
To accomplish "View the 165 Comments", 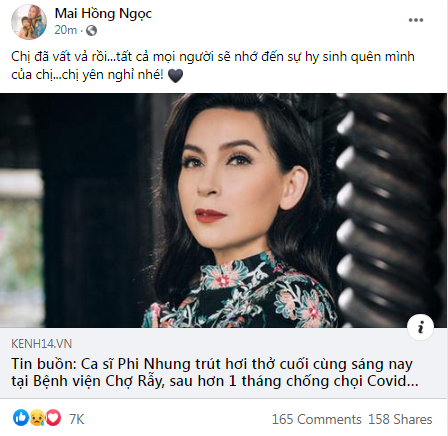I will pyautogui.click(x=317, y=419).
